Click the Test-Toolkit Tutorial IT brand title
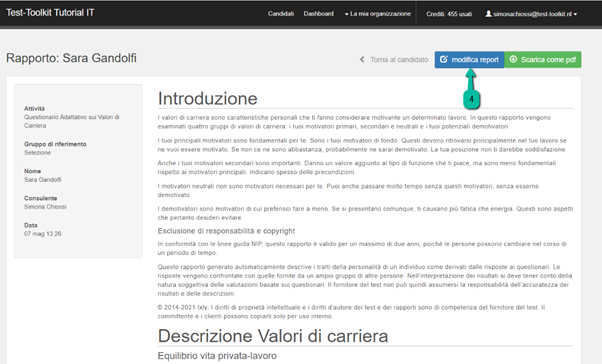The height and width of the screenshot is (364, 602). click(50, 13)
